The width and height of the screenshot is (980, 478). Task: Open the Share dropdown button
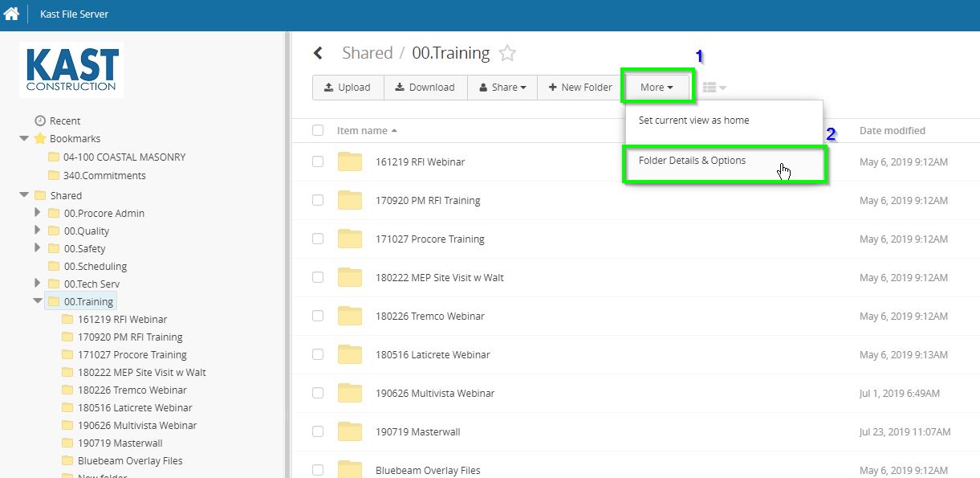(x=502, y=88)
